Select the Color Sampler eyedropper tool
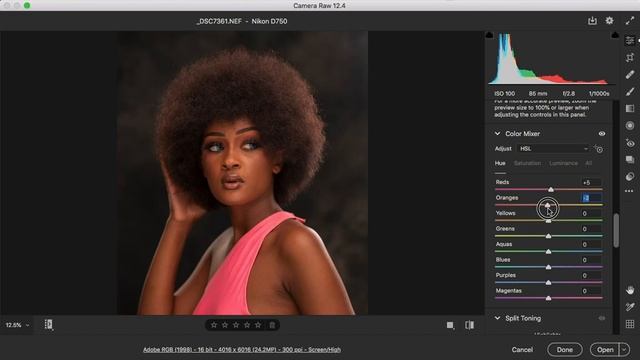Viewport: 640px width, 360px height. pos(630,307)
